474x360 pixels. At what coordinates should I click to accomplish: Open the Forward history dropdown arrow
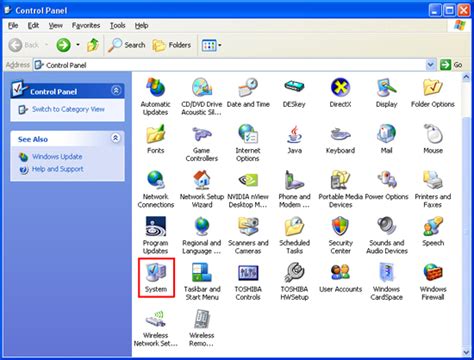(78, 45)
